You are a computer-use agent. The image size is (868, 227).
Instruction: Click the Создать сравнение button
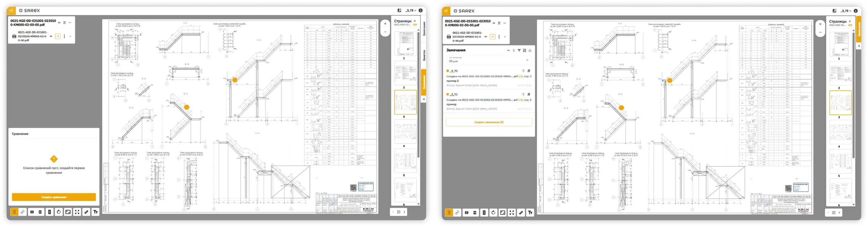pos(54,197)
